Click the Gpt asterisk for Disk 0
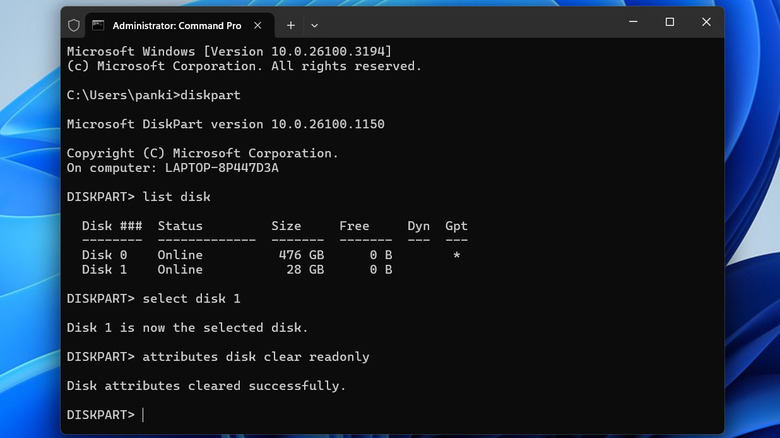The image size is (780, 438). [457, 255]
